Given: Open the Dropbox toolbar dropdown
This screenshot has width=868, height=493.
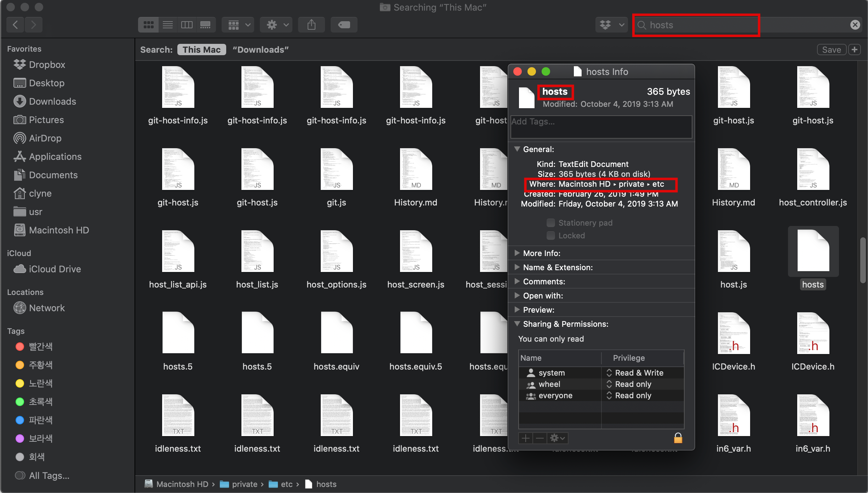Looking at the screenshot, I should click(611, 25).
